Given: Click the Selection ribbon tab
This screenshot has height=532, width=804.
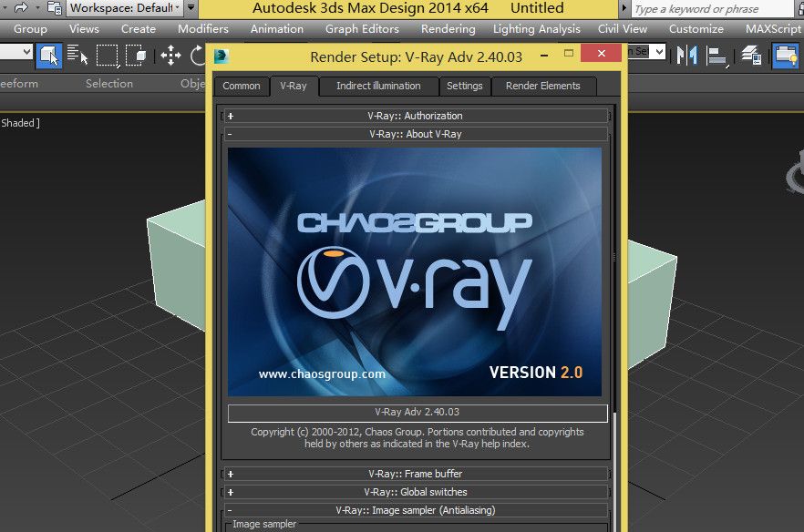Looking at the screenshot, I should [109, 84].
